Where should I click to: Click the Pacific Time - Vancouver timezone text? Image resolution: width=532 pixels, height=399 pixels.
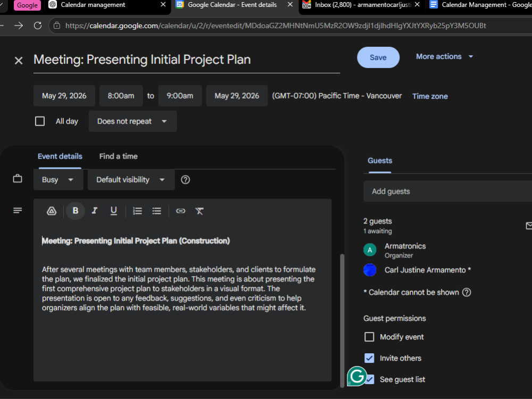pos(337,96)
